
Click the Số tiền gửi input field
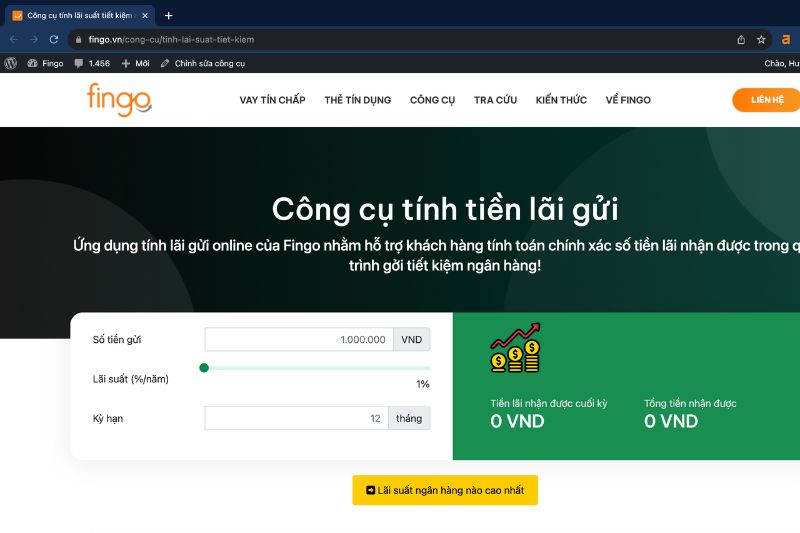(x=299, y=339)
